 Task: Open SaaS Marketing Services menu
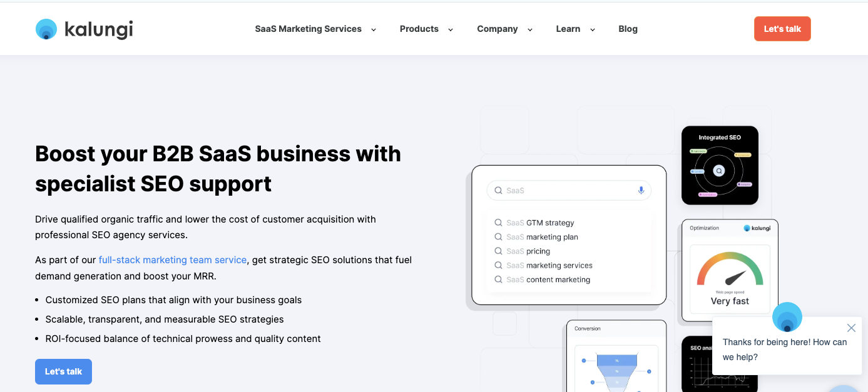tap(308, 29)
